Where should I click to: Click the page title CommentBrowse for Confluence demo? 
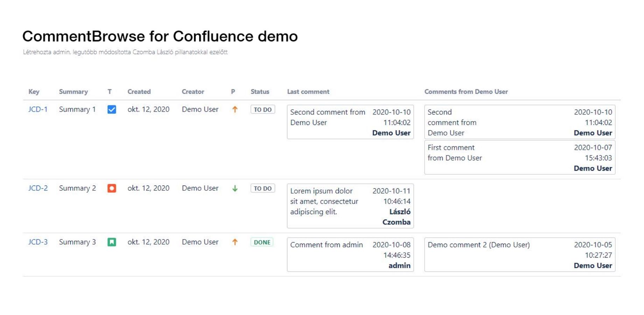point(160,36)
